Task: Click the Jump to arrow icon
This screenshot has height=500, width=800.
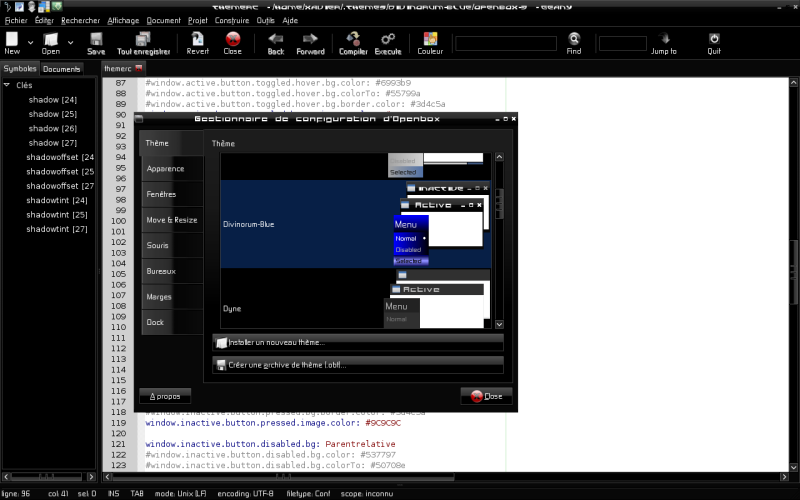Action: (x=664, y=39)
